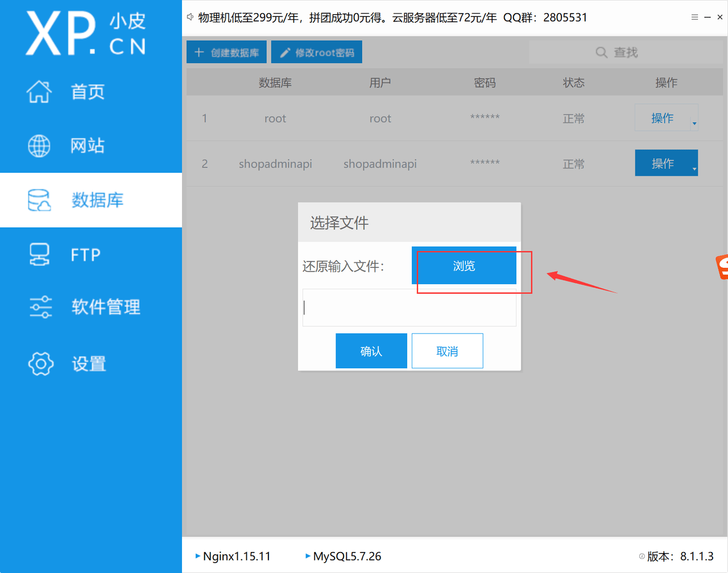Image resolution: width=728 pixels, height=573 pixels.
Task: Click the play arrow beside MySQL5.7.26
Action: tap(308, 556)
